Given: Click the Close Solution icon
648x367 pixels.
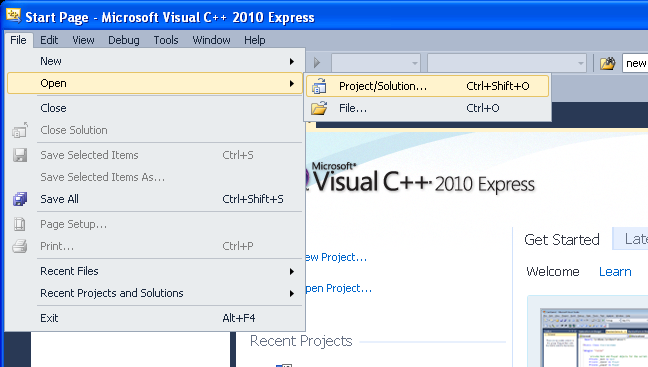Looking at the screenshot, I should pos(20,130).
